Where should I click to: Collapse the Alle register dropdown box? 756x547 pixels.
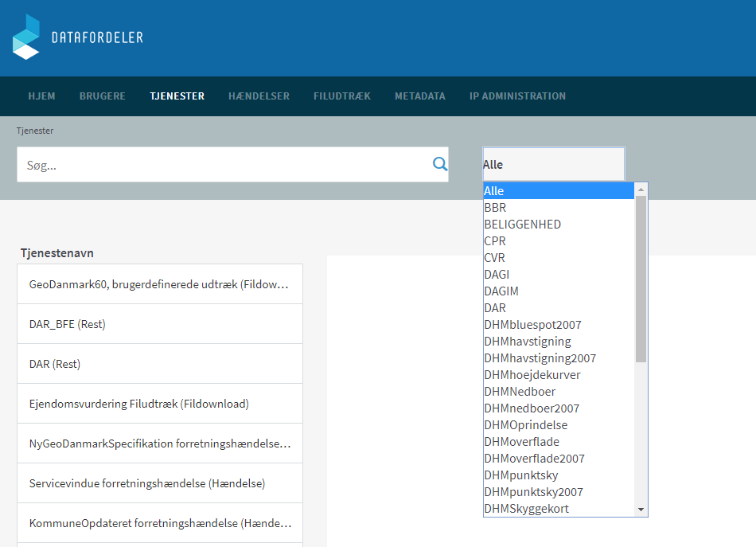(554, 164)
